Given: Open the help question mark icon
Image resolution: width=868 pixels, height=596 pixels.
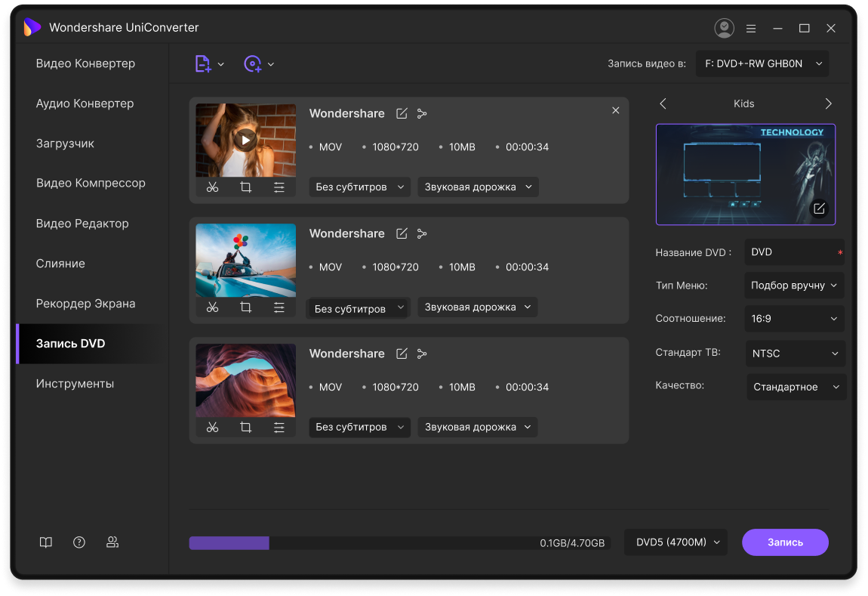Looking at the screenshot, I should point(79,542).
